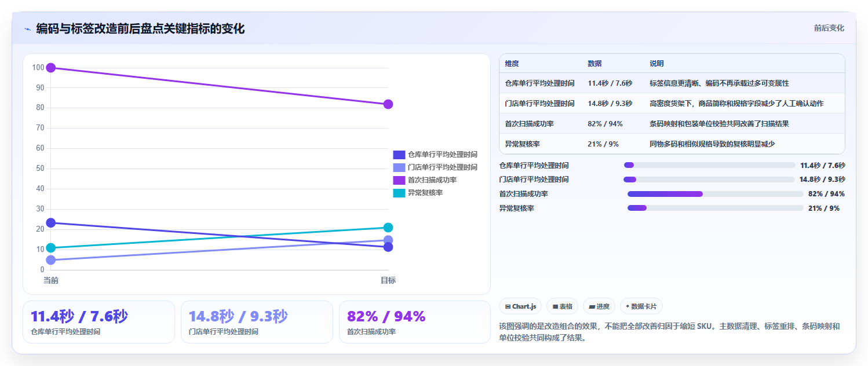Viewport: 868px width, 366px height.
Task: Click the 100 y-axis tick label
Action: [x=38, y=68]
